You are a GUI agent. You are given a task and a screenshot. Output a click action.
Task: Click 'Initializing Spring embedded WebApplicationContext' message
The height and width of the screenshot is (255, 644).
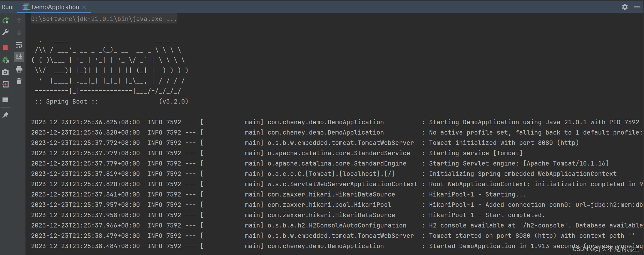(x=523, y=174)
